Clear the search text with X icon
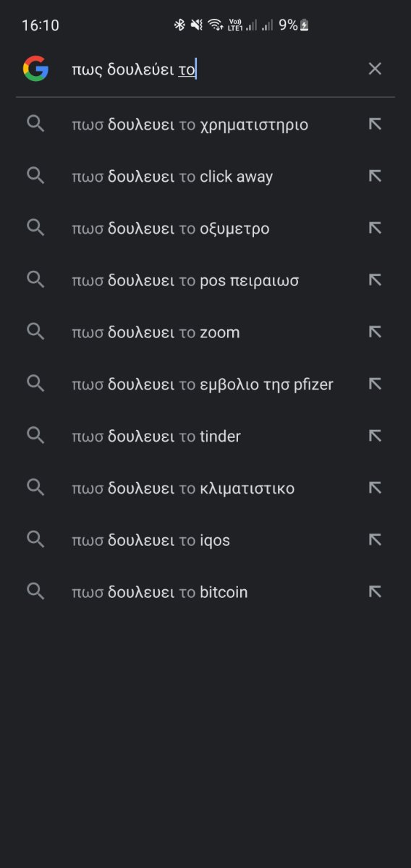 [x=375, y=69]
